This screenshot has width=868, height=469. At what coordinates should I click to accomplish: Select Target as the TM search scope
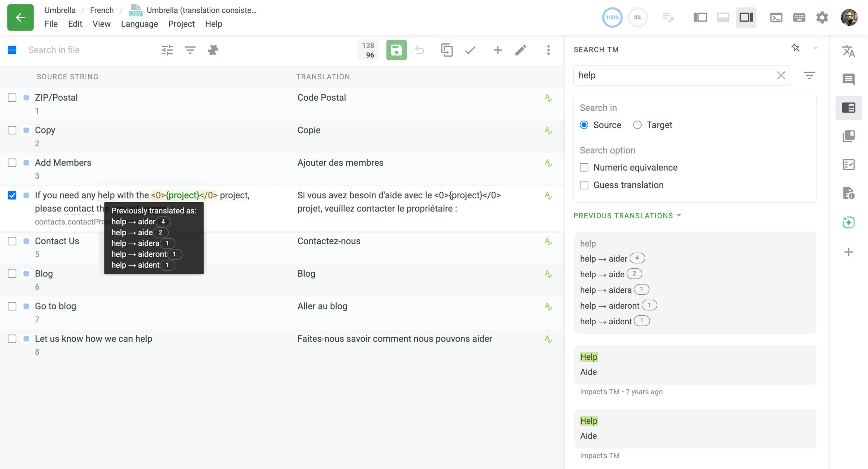(637, 125)
